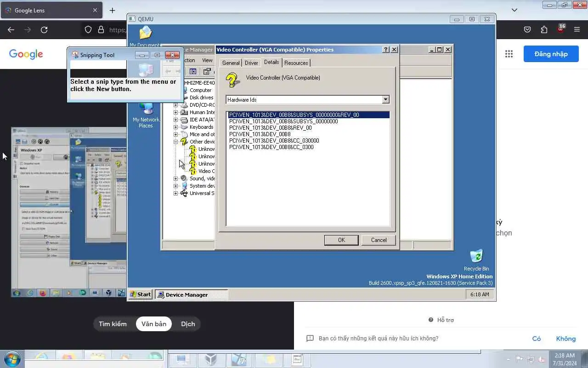Click the feedback icon beside the Vietnamese question
Viewport: 588px width, 368px height.
(x=310, y=339)
